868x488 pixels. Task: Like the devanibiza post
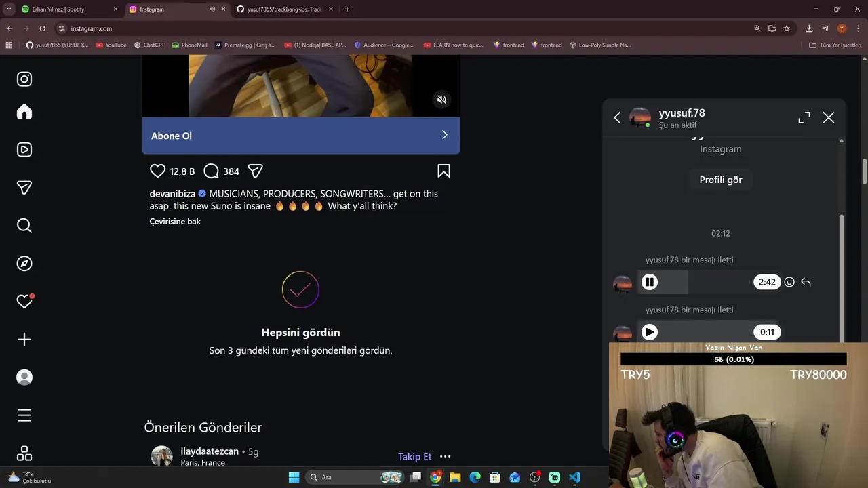pyautogui.click(x=157, y=171)
